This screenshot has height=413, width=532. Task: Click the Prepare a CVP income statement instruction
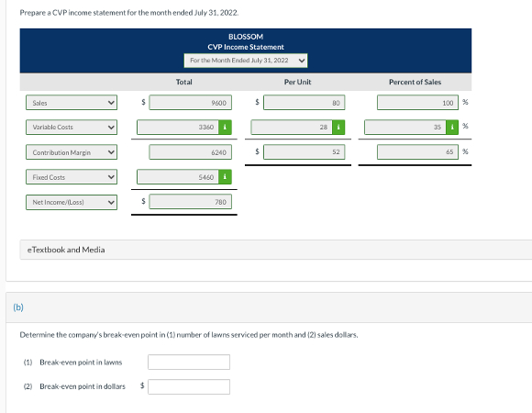click(x=129, y=13)
